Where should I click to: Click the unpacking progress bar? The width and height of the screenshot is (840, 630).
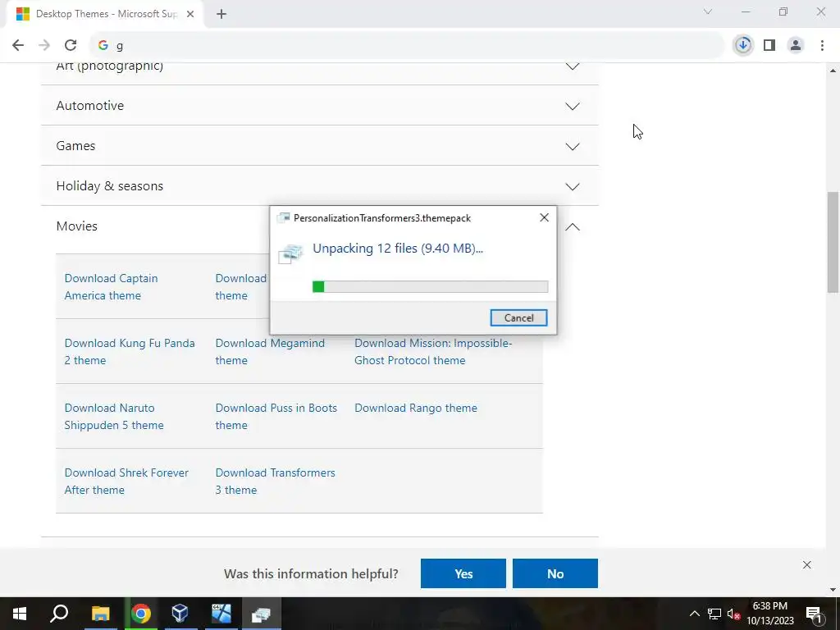click(430, 286)
